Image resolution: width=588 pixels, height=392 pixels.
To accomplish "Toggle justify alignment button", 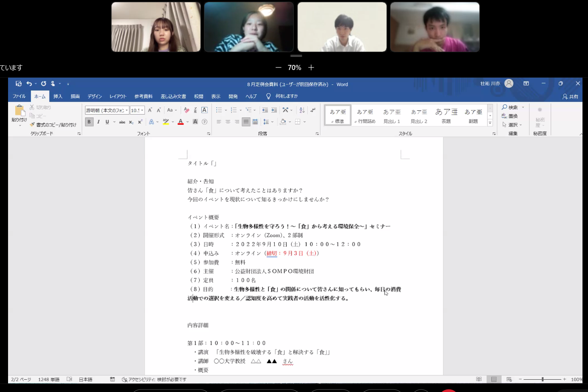I will pyautogui.click(x=246, y=122).
